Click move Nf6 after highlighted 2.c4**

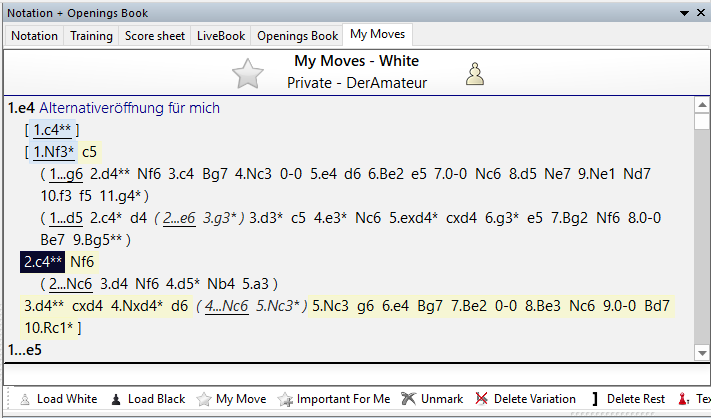point(82,262)
